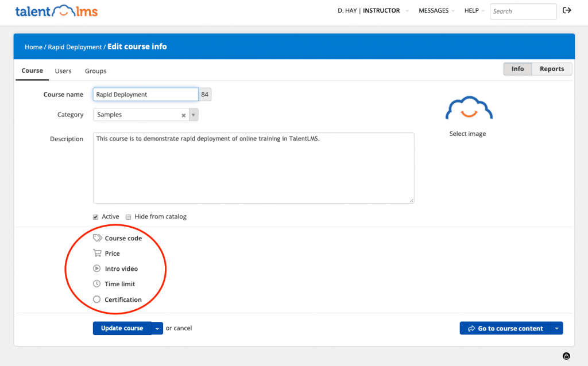The width and height of the screenshot is (588, 366).
Task: Open the Course code setting via tag icon
Action: click(x=96, y=238)
